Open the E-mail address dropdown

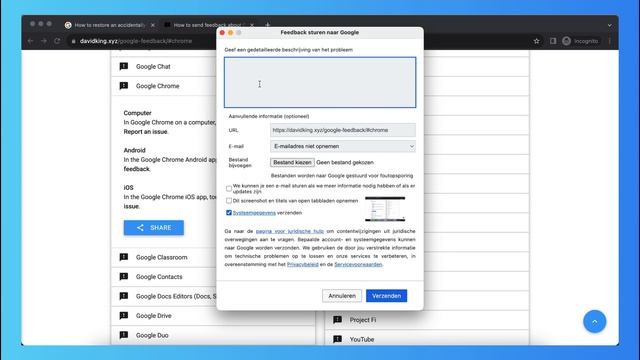pos(343,146)
